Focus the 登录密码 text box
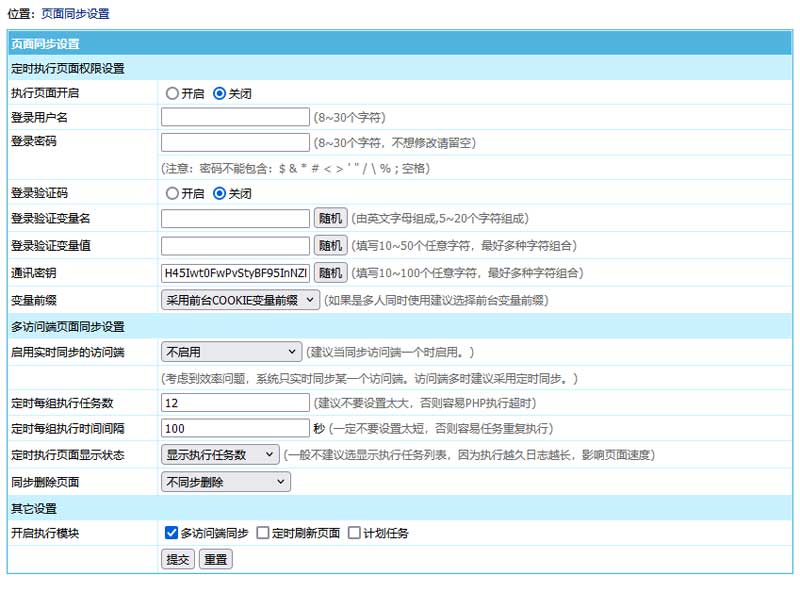 click(x=235, y=142)
